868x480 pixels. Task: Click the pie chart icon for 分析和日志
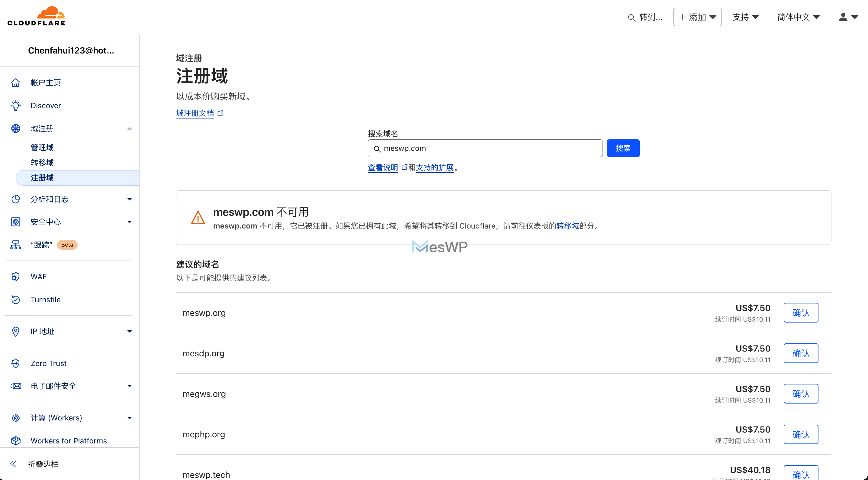[15, 199]
